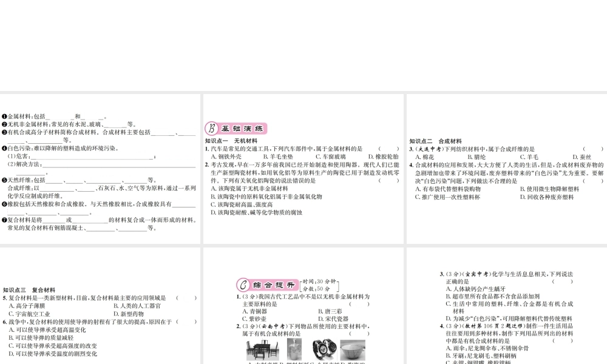Choose option A. 有布袋代替塑料袋购物
This screenshot has height=364, width=607.
tap(448, 189)
